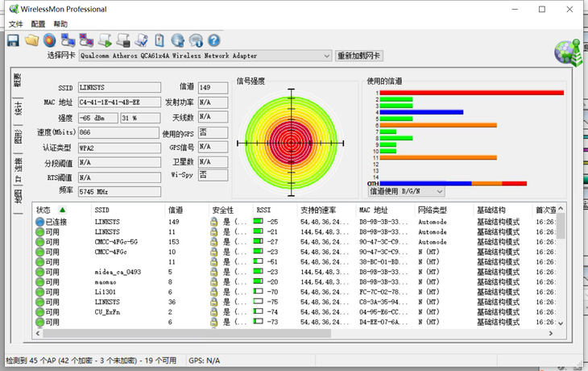Screen dimensions: 588x371
Task: Select the maomao SSID text
Action: (106, 282)
